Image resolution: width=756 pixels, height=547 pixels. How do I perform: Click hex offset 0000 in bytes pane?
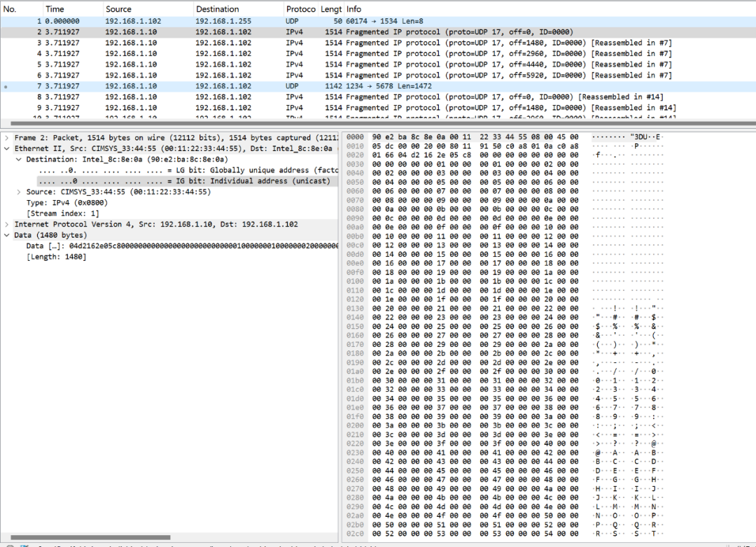tap(355, 137)
